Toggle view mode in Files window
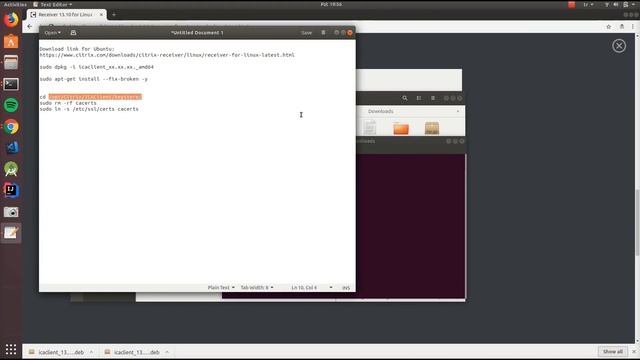The width and height of the screenshot is (640, 360). click(x=419, y=98)
